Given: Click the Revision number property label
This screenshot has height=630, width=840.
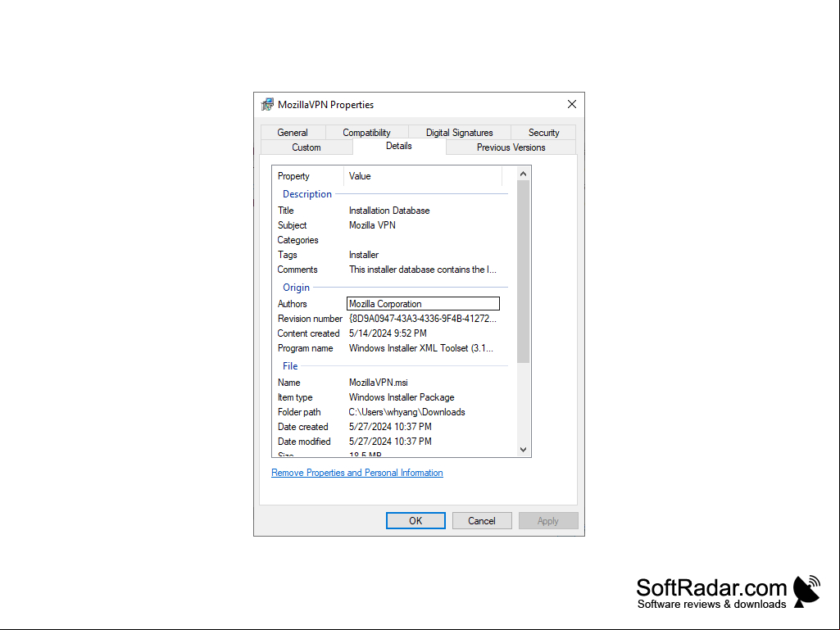Looking at the screenshot, I should point(310,319).
